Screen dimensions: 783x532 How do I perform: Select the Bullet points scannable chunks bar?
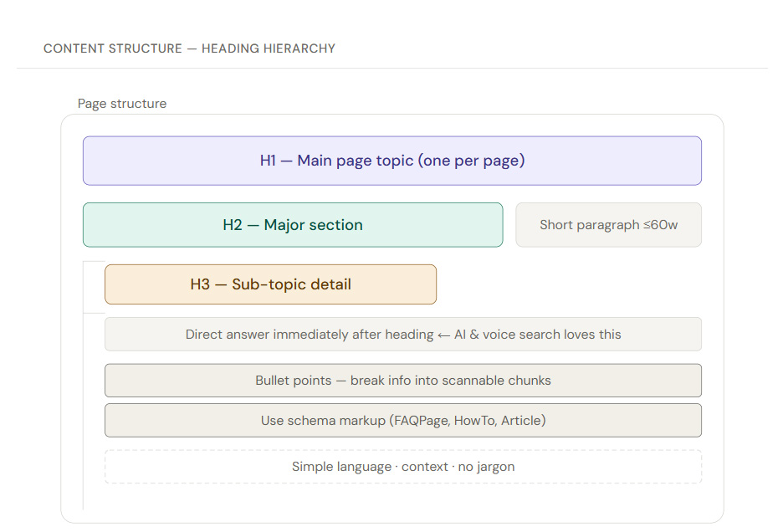click(x=403, y=380)
